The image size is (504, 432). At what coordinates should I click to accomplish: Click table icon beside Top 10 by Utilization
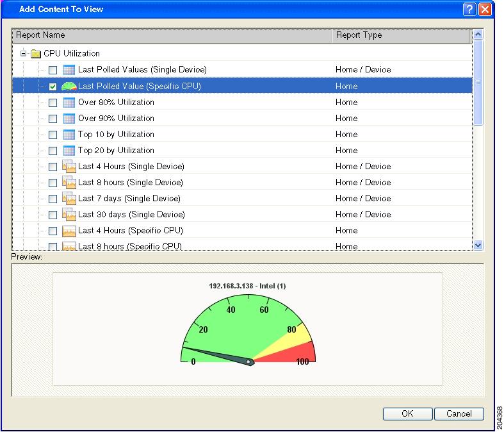pyautogui.click(x=69, y=135)
